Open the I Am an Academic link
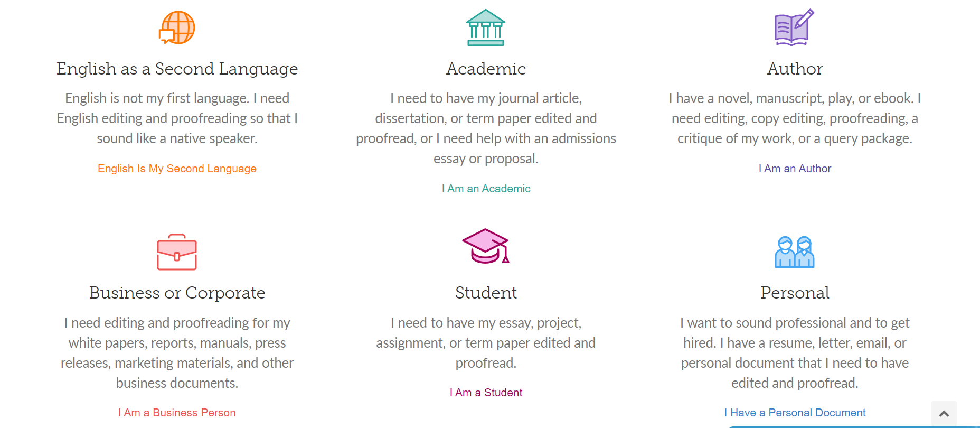Image resolution: width=980 pixels, height=428 pixels. tap(486, 189)
